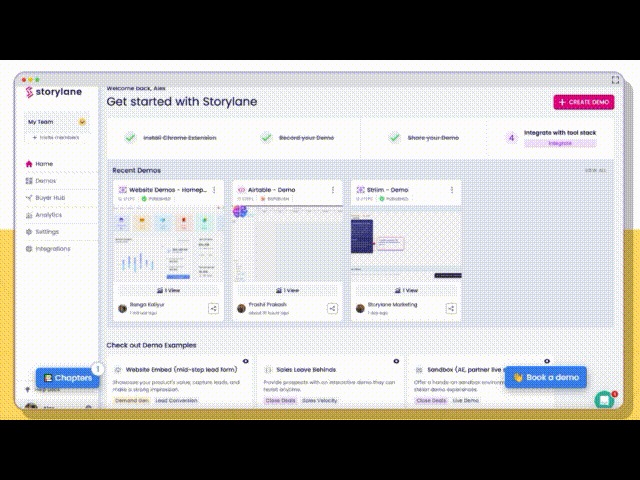The image size is (640, 480).
Task: Click the Demand Gen tag
Action: tap(132, 400)
